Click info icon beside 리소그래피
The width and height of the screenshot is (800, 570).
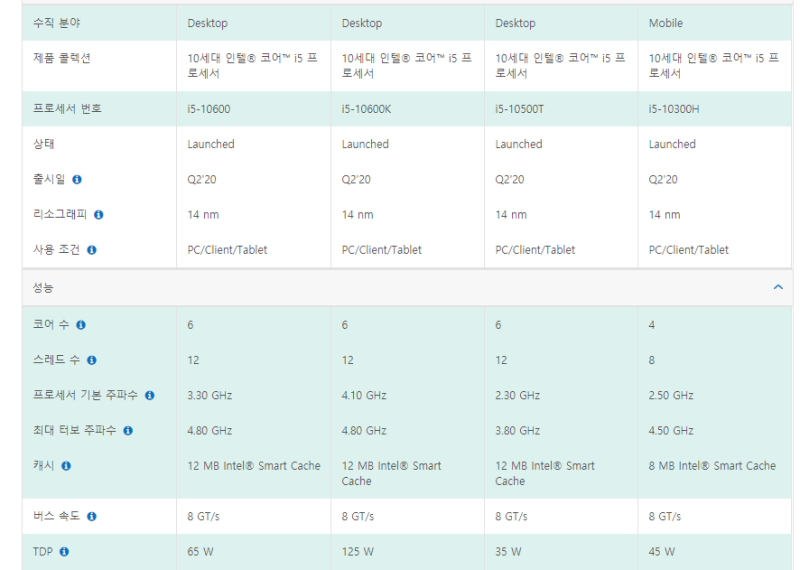pos(99,215)
